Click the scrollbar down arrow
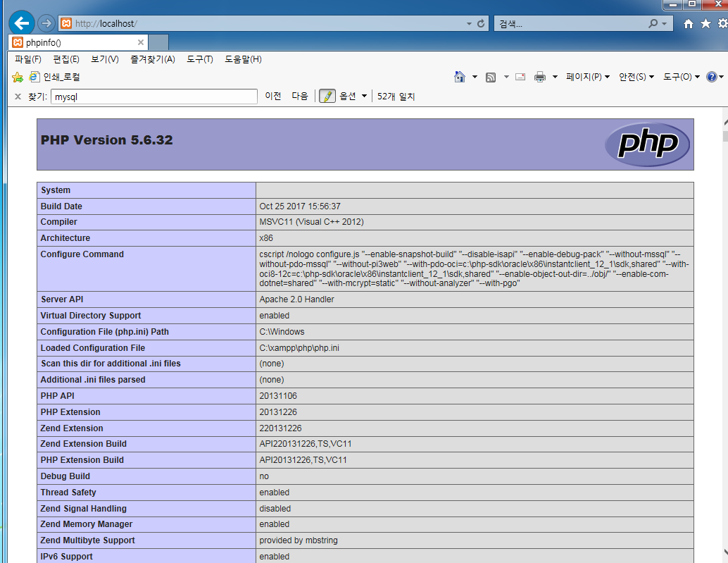The image size is (728, 563). point(725,552)
